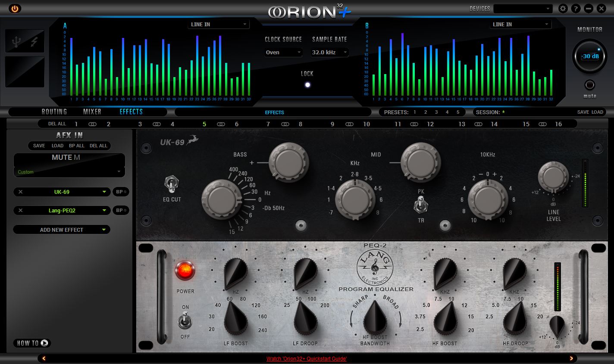Viewport: 614px width, 364px height.
Task: Click the UK-69 BASS gain knob
Action: pyautogui.click(x=289, y=163)
